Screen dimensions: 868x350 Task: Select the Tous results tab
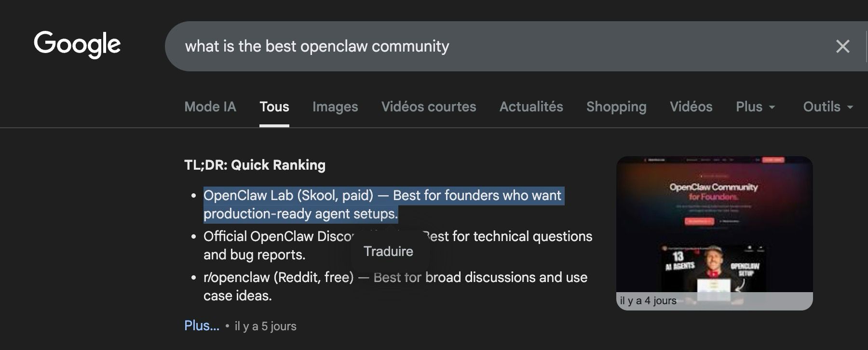point(274,107)
